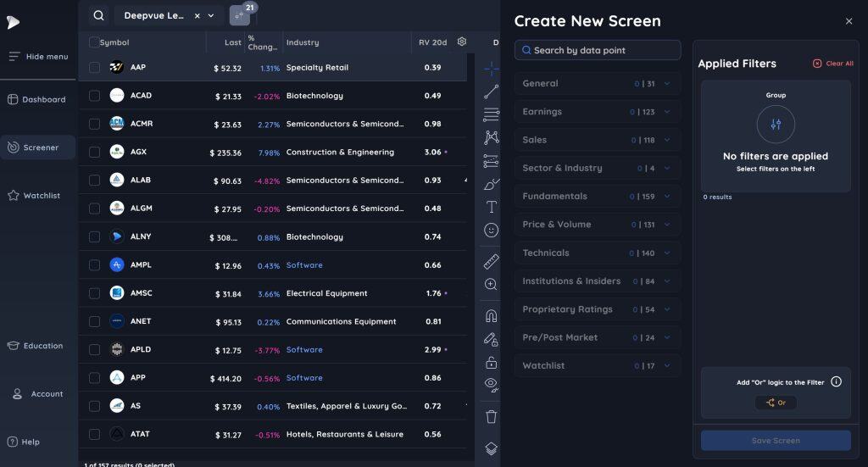The height and width of the screenshot is (467, 868).
Task: Select the forecasting/measurement range tool
Action: [x=491, y=160]
